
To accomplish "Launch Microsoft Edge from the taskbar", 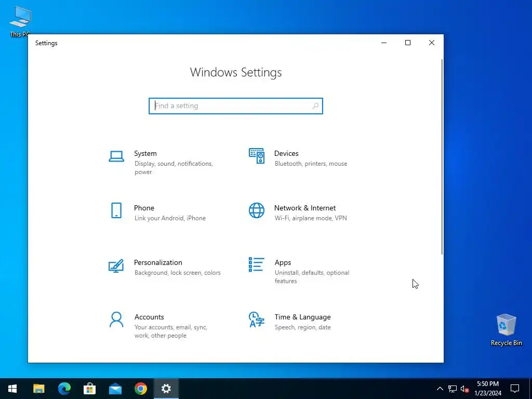I will click(x=64, y=389).
